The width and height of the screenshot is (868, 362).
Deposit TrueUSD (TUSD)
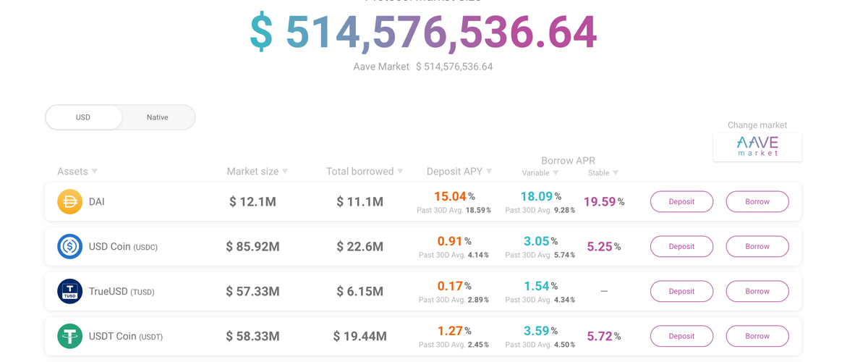click(x=681, y=291)
